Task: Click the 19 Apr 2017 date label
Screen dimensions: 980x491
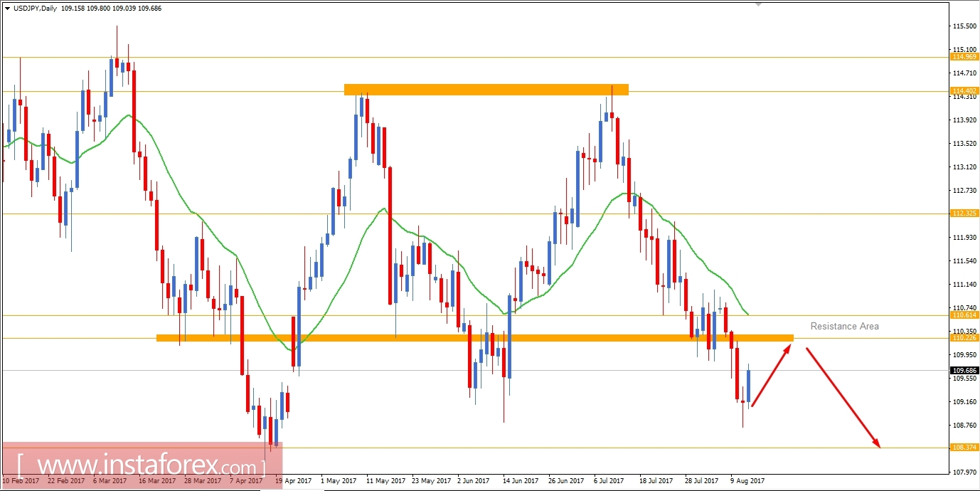Action: pyautogui.click(x=292, y=480)
